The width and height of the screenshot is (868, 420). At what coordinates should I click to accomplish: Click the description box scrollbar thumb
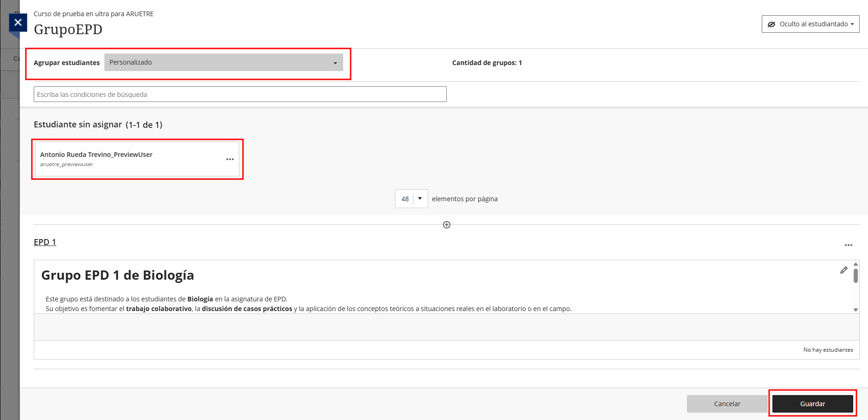click(x=856, y=276)
